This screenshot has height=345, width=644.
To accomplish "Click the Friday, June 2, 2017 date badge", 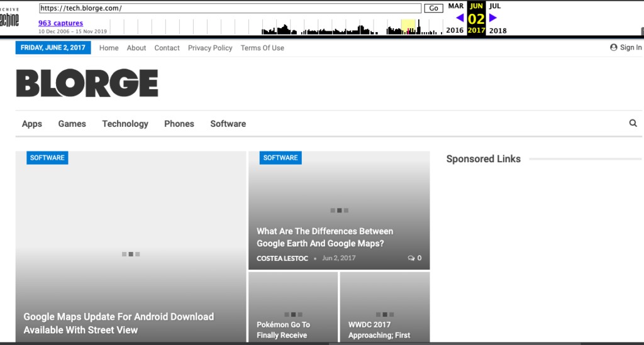I will [x=53, y=48].
